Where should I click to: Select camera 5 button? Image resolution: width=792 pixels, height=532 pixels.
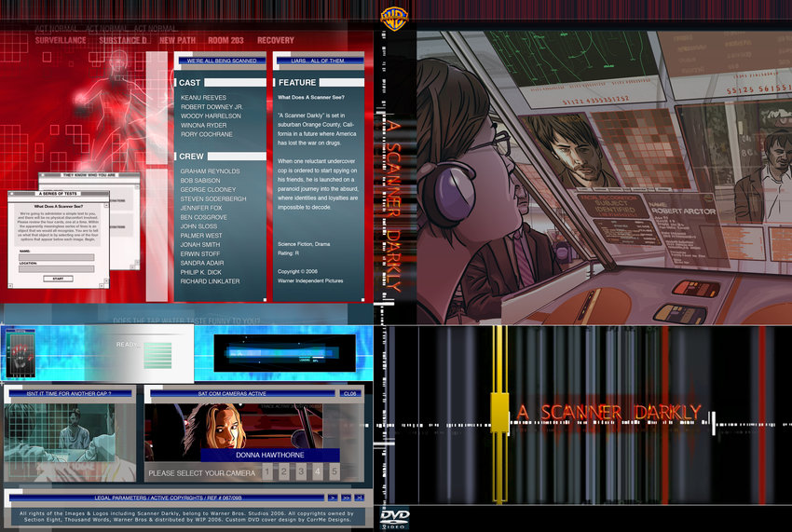pyautogui.click(x=334, y=471)
